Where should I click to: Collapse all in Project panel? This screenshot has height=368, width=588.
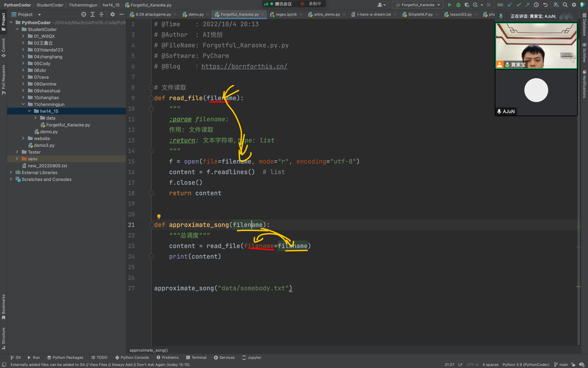[101, 14]
